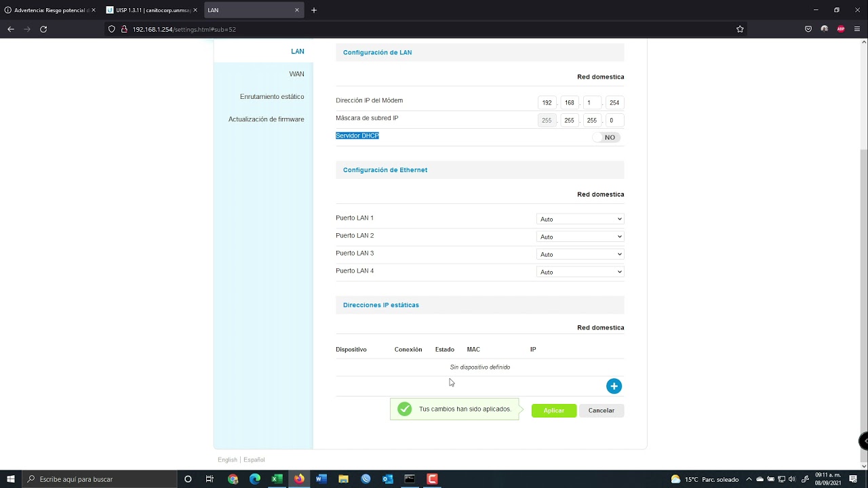The width and height of the screenshot is (868, 488).
Task: Toggle the Servidor DHCP switch
Action: coord(607,137)
